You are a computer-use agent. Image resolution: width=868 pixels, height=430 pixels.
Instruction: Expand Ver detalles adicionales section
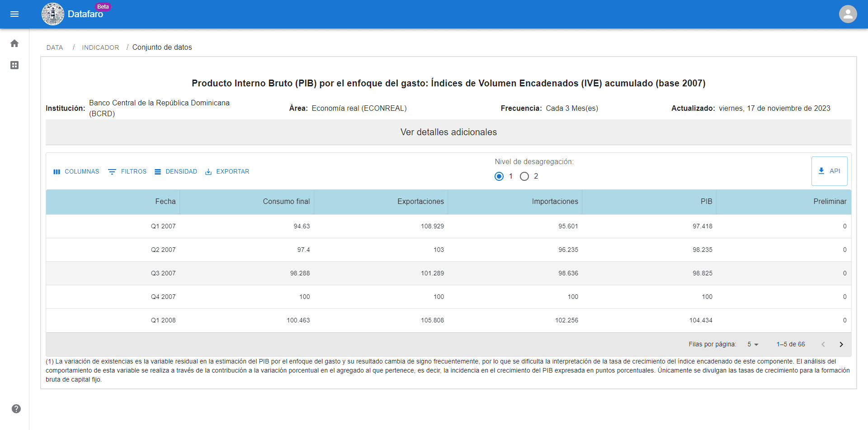[x=448, y=132]
